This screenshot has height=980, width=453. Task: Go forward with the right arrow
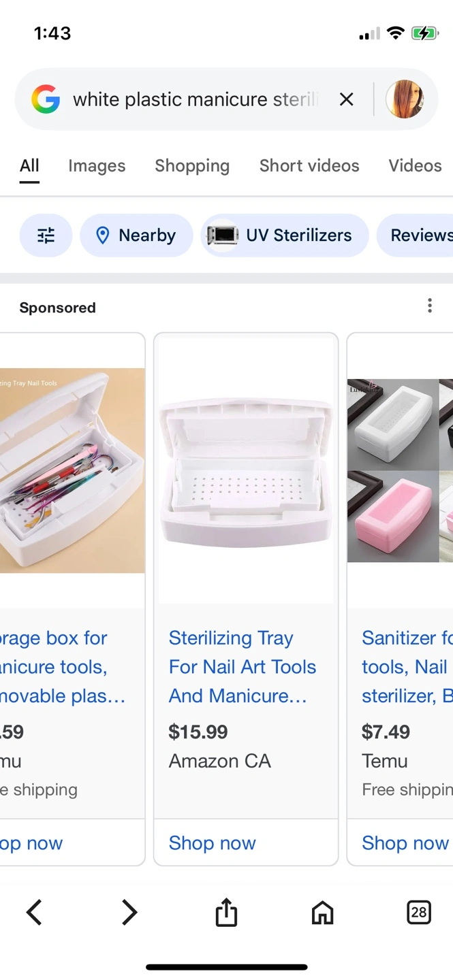tap(129, 912)
